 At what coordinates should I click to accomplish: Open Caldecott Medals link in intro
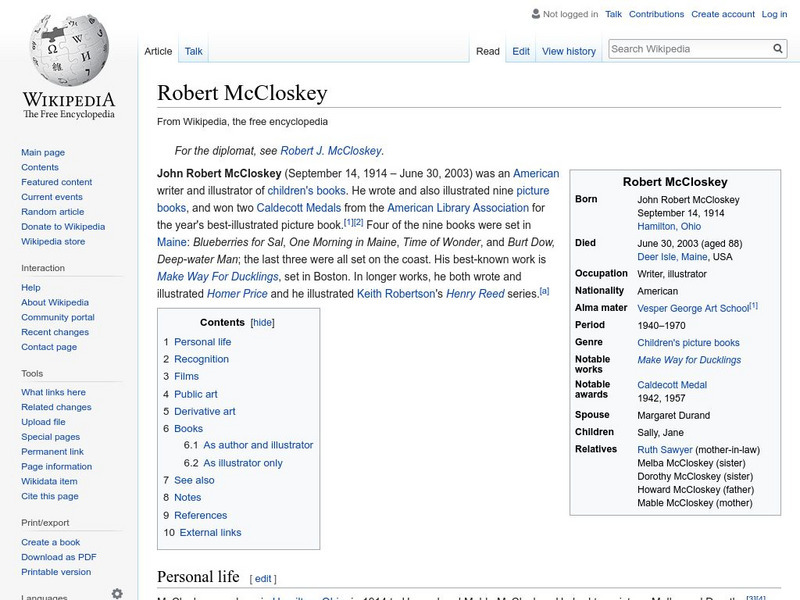pyautogui.click(x=298, y=208)
